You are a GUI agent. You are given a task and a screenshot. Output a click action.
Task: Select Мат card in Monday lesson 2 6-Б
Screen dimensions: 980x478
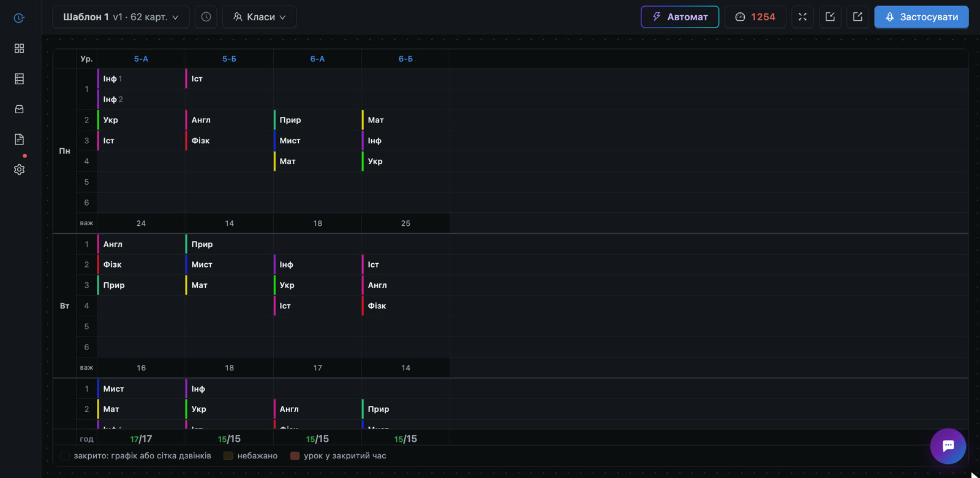click(405, 120)
